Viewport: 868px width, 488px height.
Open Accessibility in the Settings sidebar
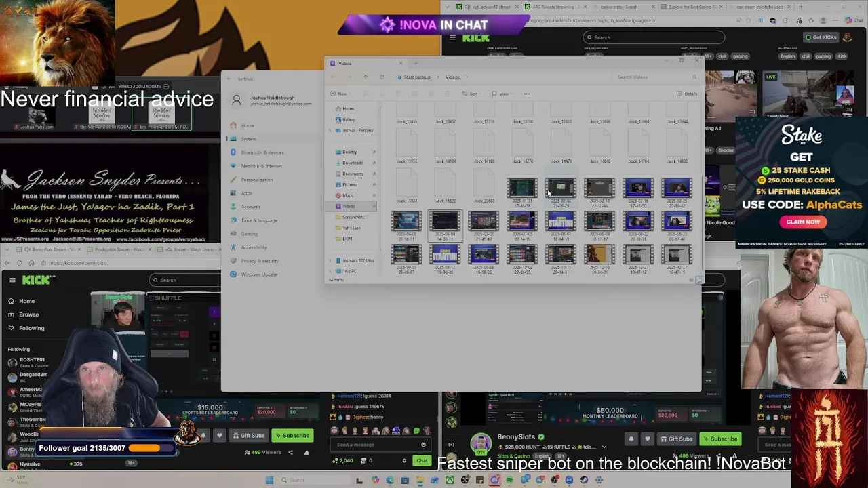[254, 247]
